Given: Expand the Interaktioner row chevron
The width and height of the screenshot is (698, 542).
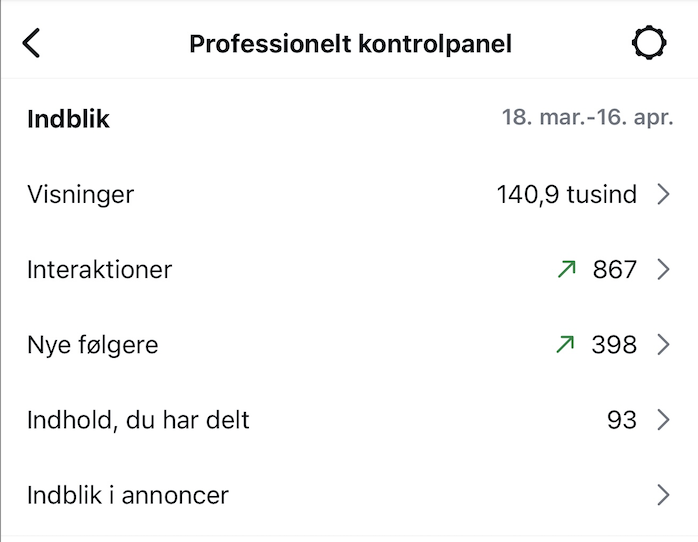Looking at the screenshot, I should point(663,269).
